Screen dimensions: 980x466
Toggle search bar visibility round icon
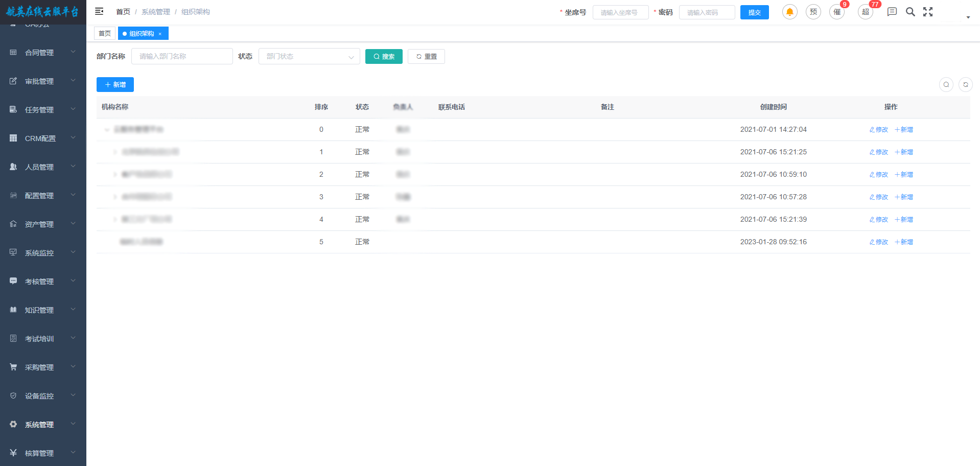[946, 85]
